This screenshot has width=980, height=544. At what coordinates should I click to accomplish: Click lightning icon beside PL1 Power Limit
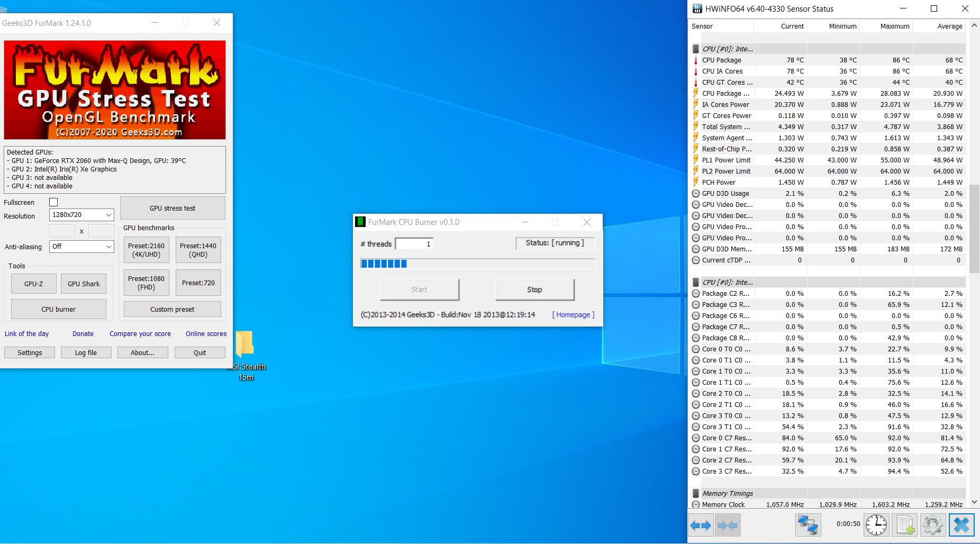point(696,160)
